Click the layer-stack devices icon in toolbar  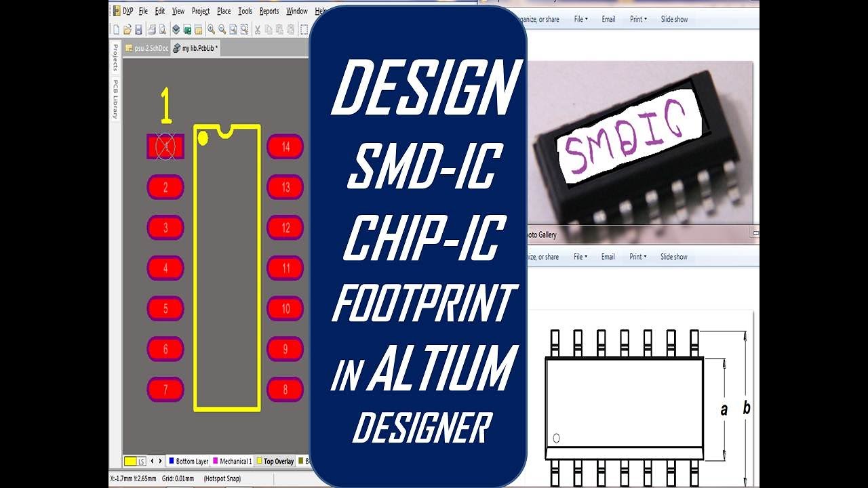[x=176, y=29]
